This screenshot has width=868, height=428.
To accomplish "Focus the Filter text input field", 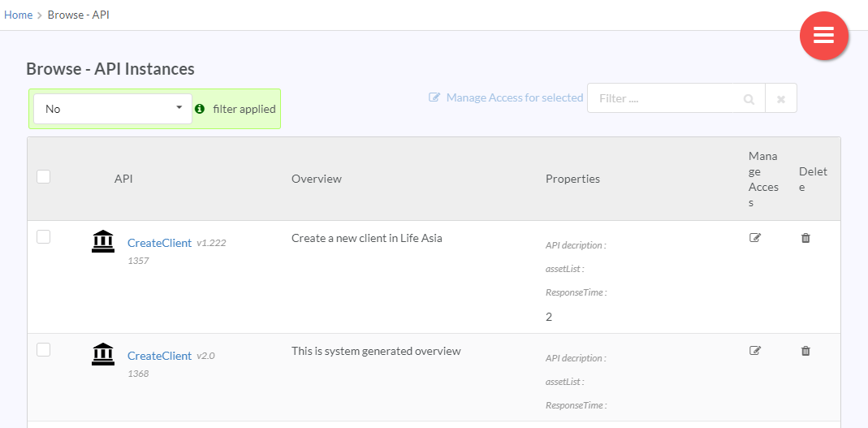I will [x=666, y=98].
